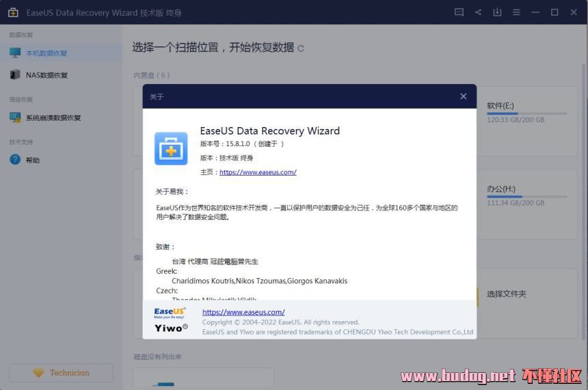
Task: Click the EaseUS Data Recovery Wizard logo in dialog
Action: [x=171, y=148]
